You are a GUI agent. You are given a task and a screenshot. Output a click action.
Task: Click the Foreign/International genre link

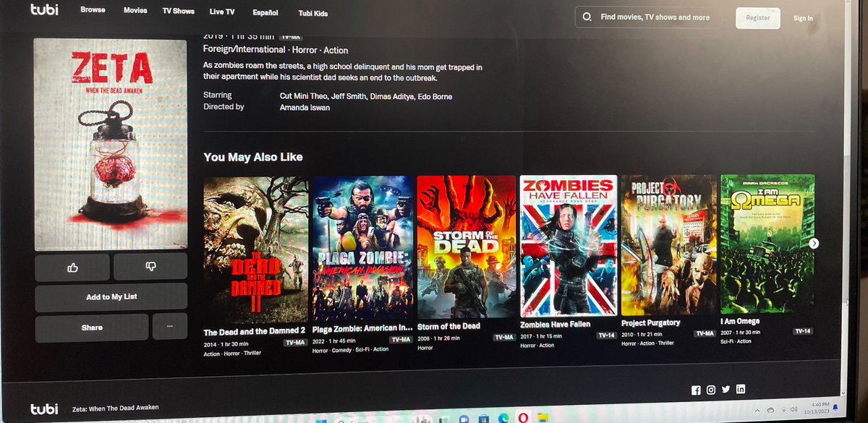tap(244, 50)
